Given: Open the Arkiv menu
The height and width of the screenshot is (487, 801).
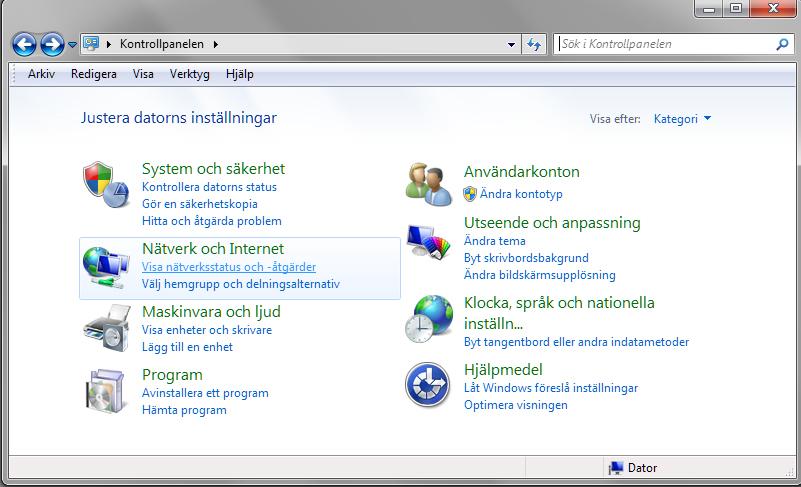Looking at the screenshot, I should click(x=41, y=74).
